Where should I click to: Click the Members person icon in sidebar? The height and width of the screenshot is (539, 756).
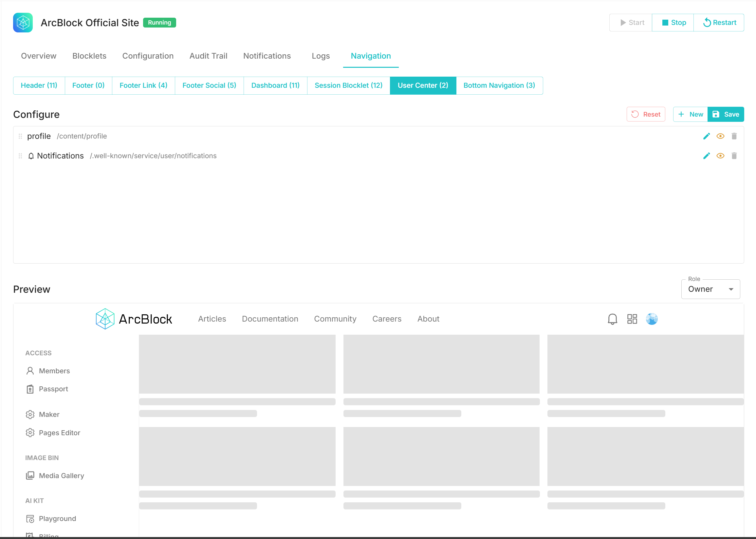(30, 371)
